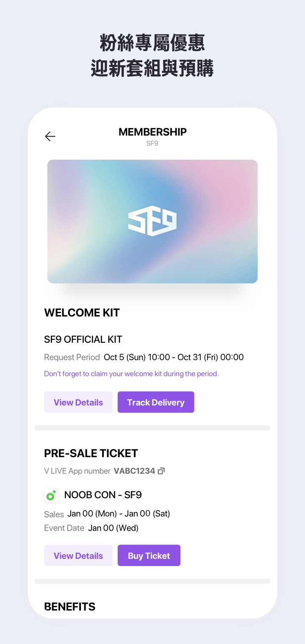305x644 pixels.
Task: Copy the V LIVE App number icon
Action: point(161,471)
